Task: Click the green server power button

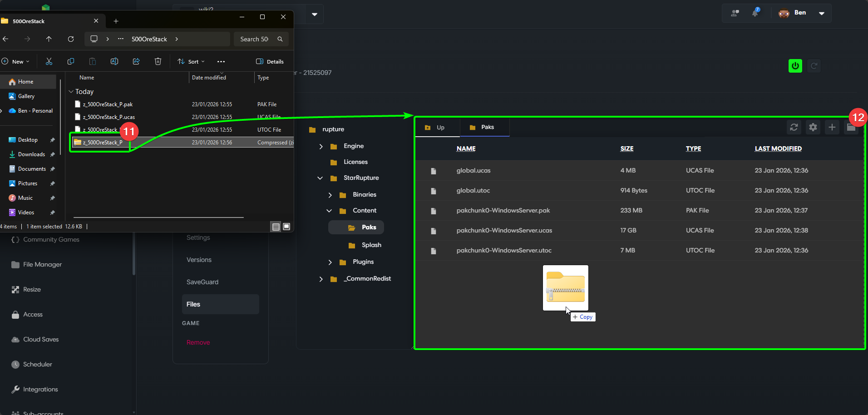Action: (x=795, y=66)
